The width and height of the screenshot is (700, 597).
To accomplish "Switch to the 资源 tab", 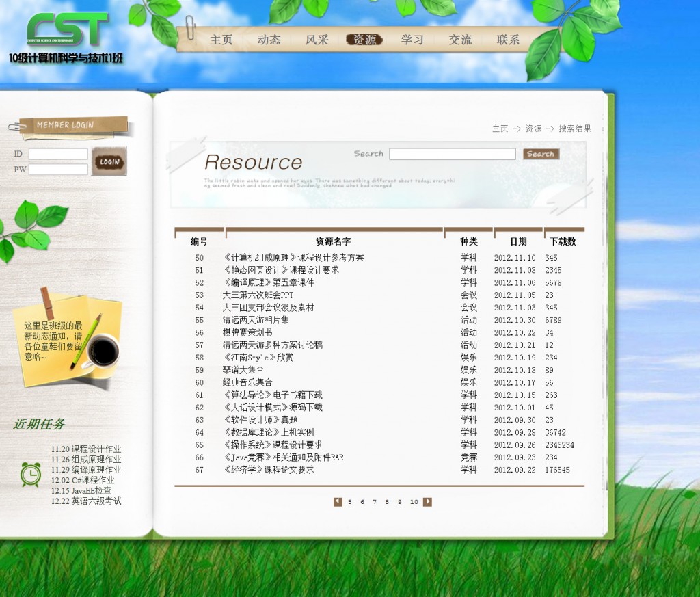I will tap(364, 39).
